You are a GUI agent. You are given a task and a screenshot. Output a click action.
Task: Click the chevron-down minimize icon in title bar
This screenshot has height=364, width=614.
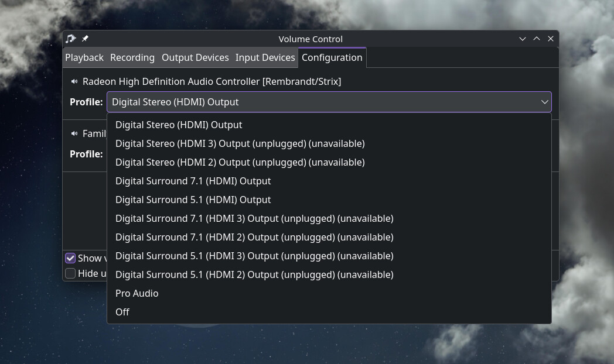[523, 39]
